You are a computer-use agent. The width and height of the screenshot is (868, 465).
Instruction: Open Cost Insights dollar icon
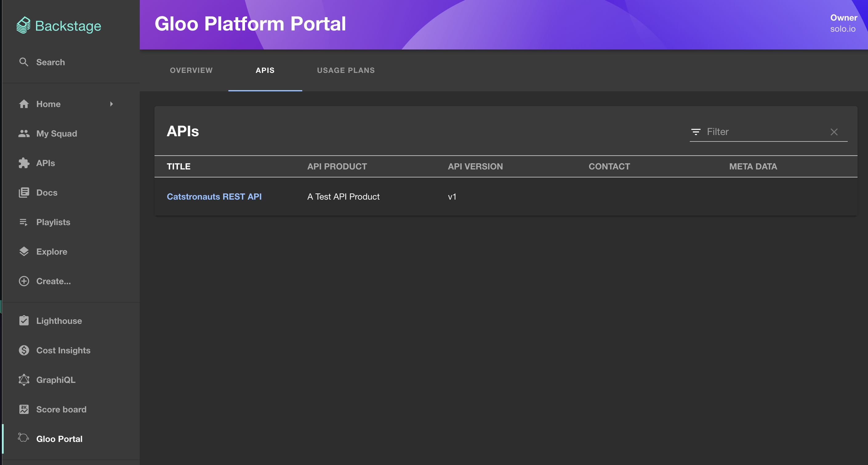[x=24, y=350]
